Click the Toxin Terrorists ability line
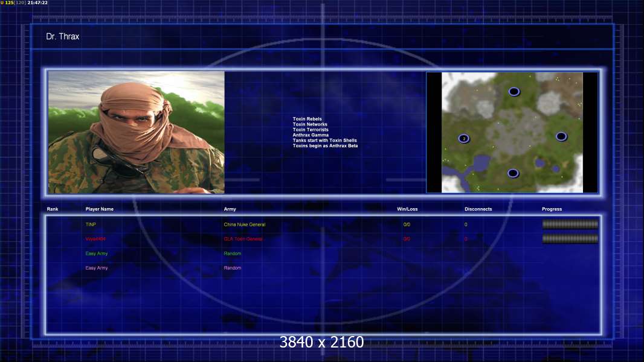 [311, 130]
